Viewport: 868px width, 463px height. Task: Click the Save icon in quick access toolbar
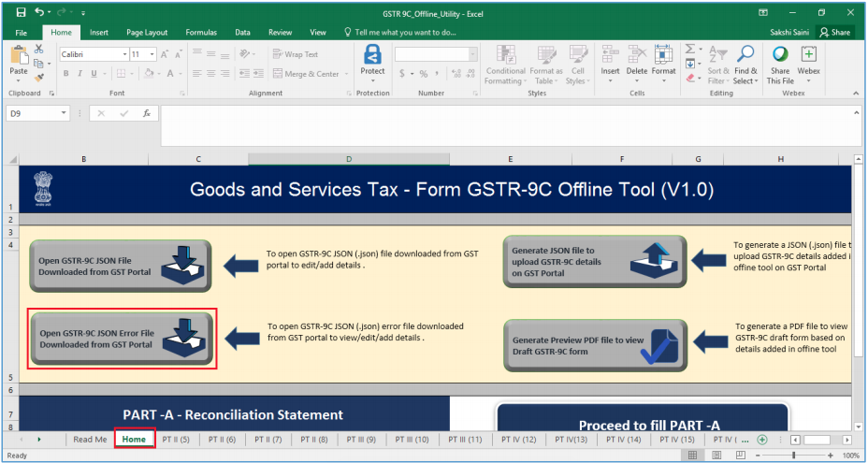(21, 12)
